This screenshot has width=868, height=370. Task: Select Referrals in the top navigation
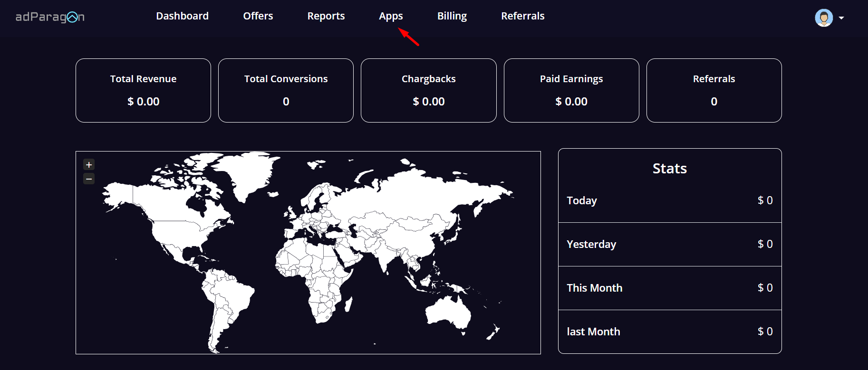pos(522,16)
